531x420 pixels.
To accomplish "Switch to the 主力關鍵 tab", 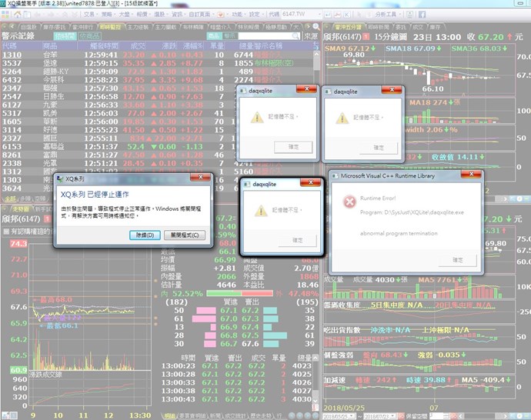I will coord(166,27).
